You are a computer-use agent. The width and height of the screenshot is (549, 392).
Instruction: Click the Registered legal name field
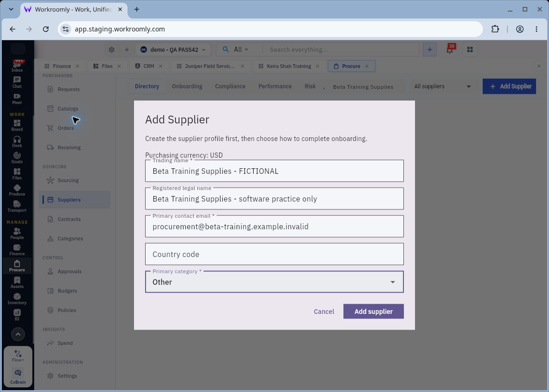(x=274, y=199)
